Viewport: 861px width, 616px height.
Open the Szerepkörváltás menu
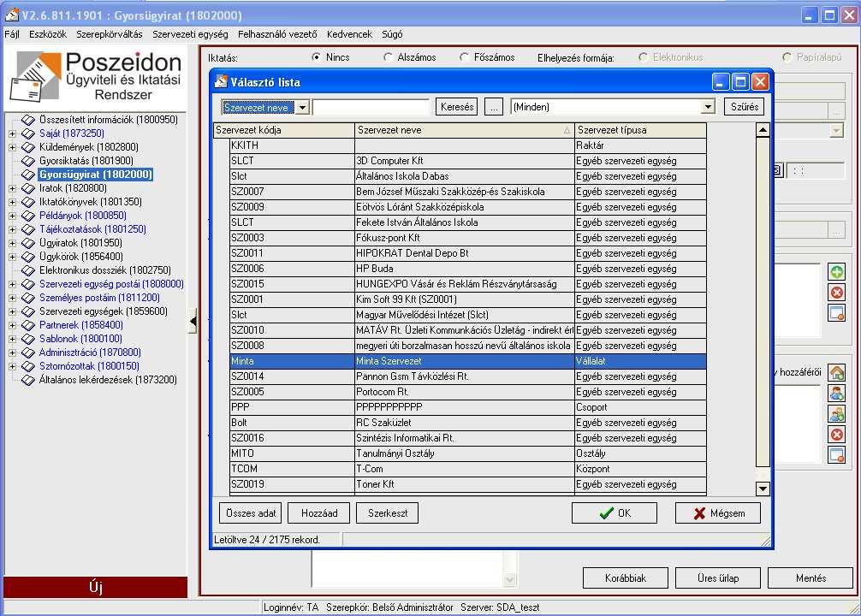point(110,34)
